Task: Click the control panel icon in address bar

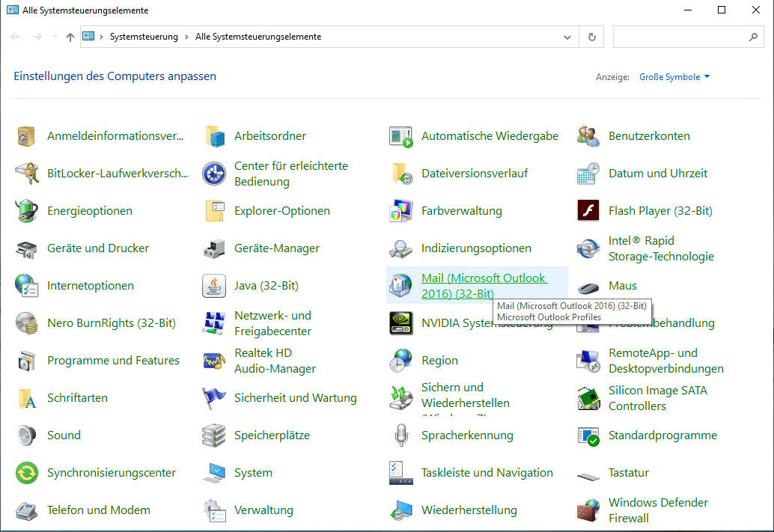Action: (88, 37)
